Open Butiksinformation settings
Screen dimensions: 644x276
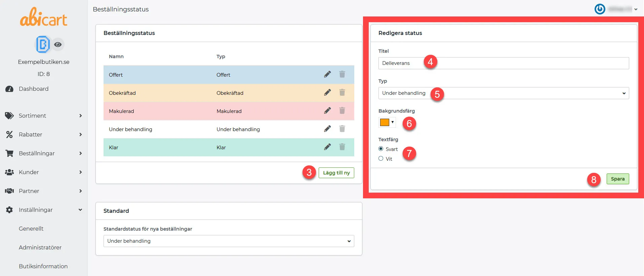coord(43,266)
